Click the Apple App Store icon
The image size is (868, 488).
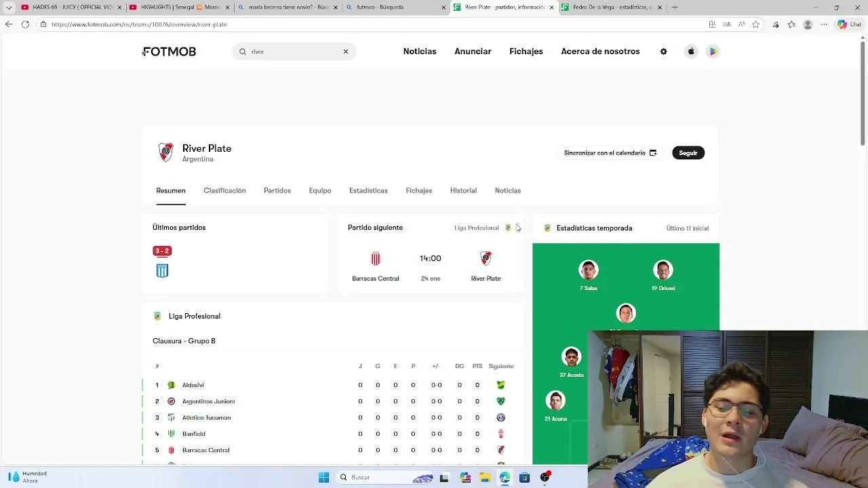click(x=691, y=52)
